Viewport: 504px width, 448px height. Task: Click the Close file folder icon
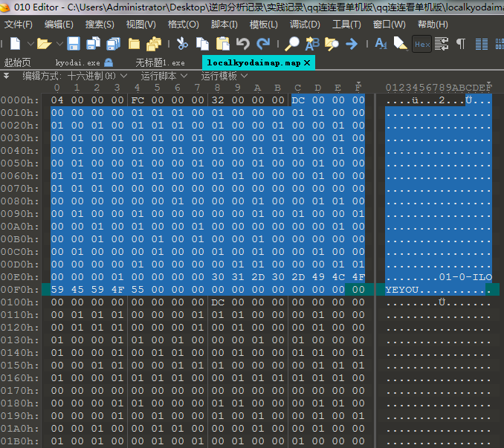134,44
